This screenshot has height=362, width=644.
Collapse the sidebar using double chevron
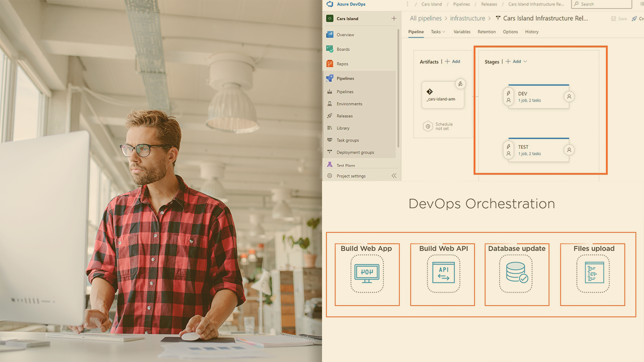pyautogui.click(x=394, y=176)
